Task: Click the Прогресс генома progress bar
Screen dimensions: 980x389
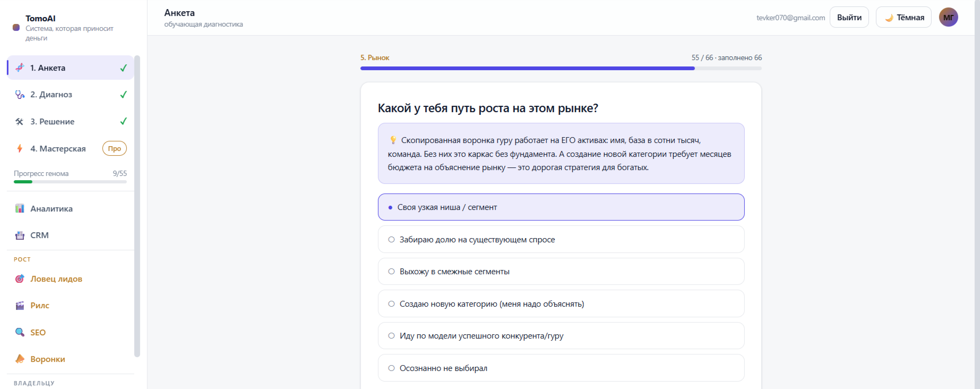Action: (x=70, y=182)
